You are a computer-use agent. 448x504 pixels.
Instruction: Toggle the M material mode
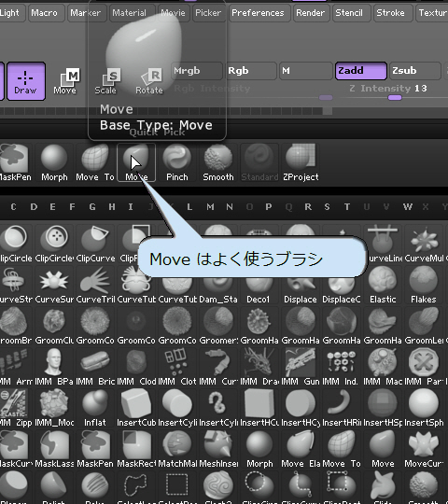tap(305, 71)
